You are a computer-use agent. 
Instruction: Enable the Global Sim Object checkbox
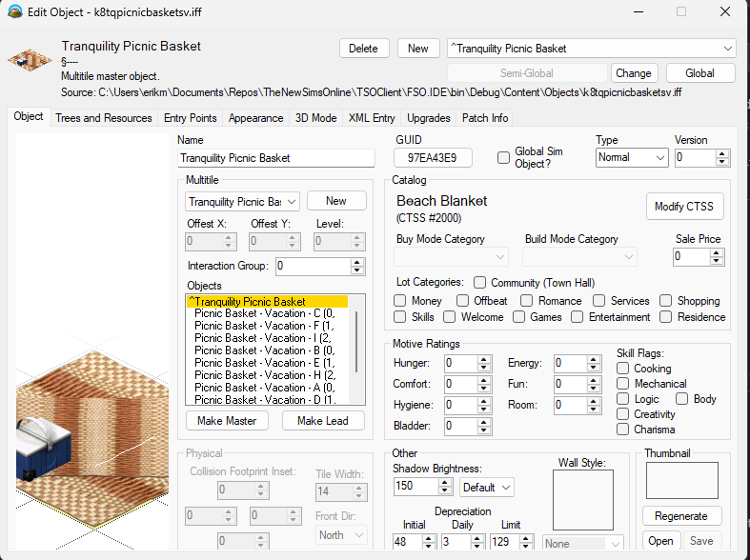[x=503, y=157]
